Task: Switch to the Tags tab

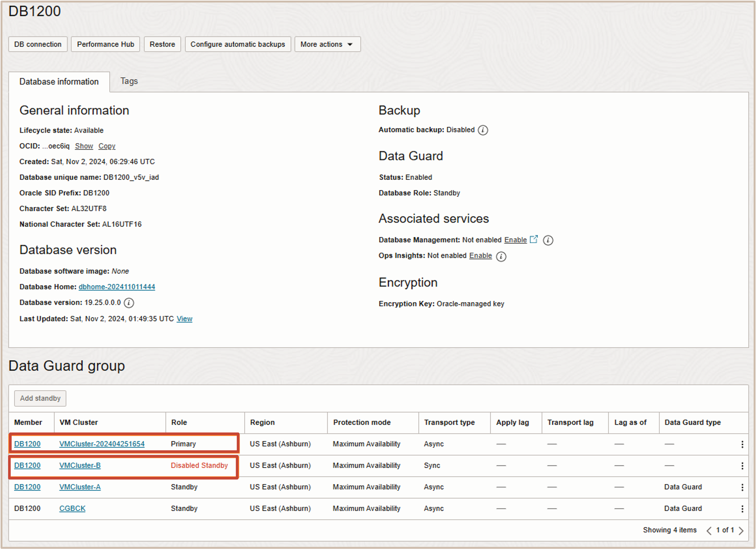Action: (129, 81)
